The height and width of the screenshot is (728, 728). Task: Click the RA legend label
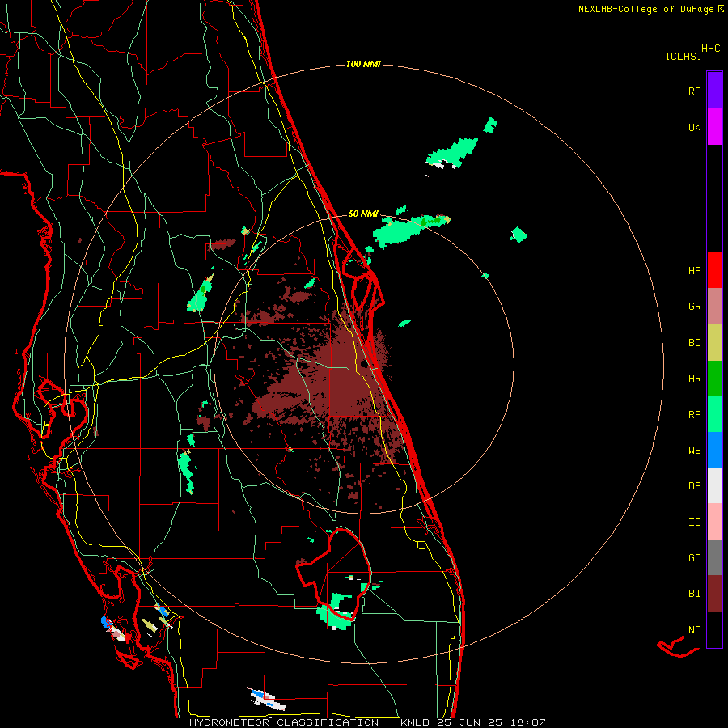point(694,415)
